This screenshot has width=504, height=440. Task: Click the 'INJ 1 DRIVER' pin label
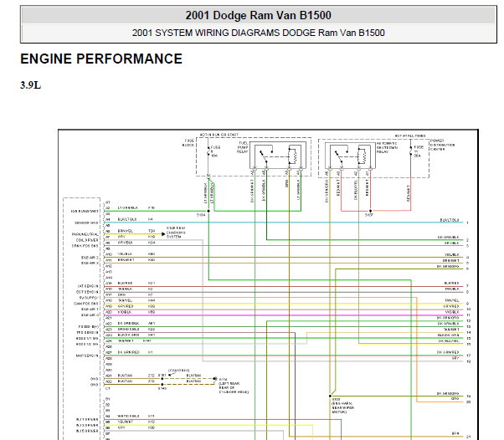[87, 419]
